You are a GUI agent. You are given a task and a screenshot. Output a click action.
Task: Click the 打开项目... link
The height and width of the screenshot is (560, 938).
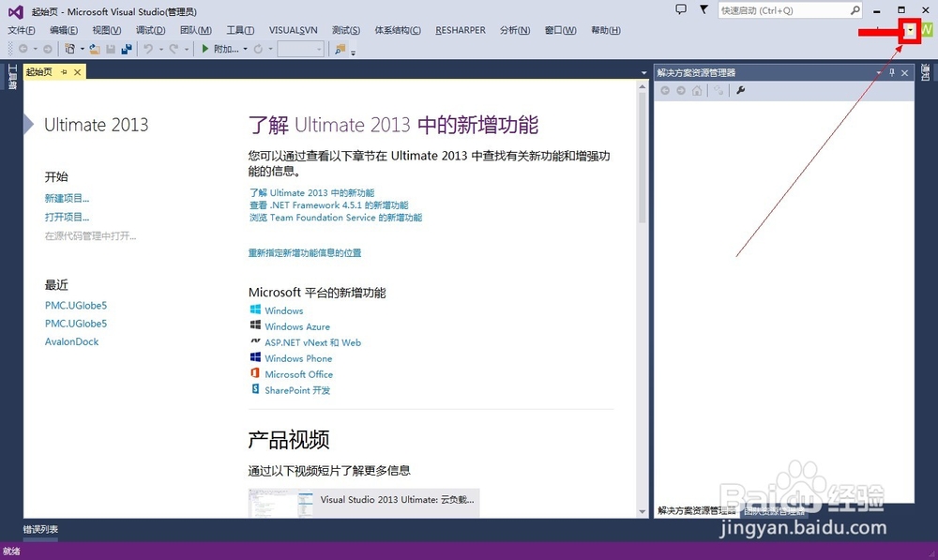pyautogui.click(x=67, y=217)
